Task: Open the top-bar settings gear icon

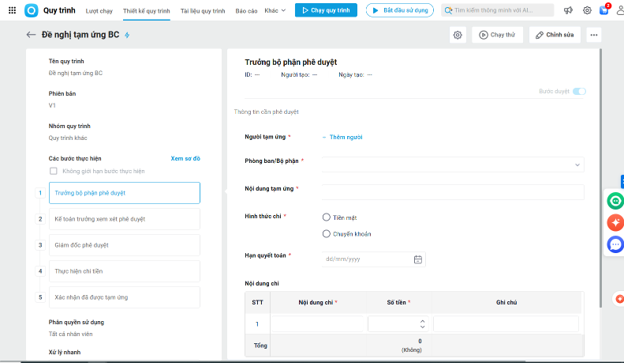Action: click(x=587, y=10)
